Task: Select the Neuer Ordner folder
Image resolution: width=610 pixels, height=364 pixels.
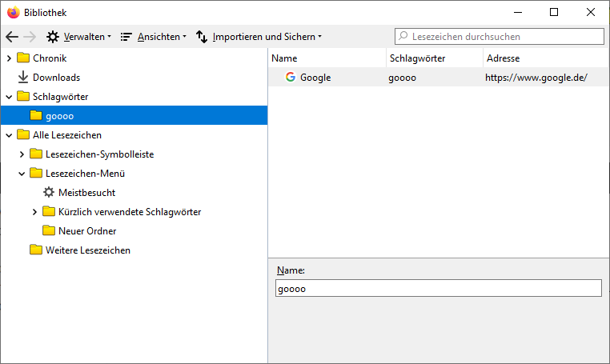Action: pyautogui.click(x=86, y=231)
